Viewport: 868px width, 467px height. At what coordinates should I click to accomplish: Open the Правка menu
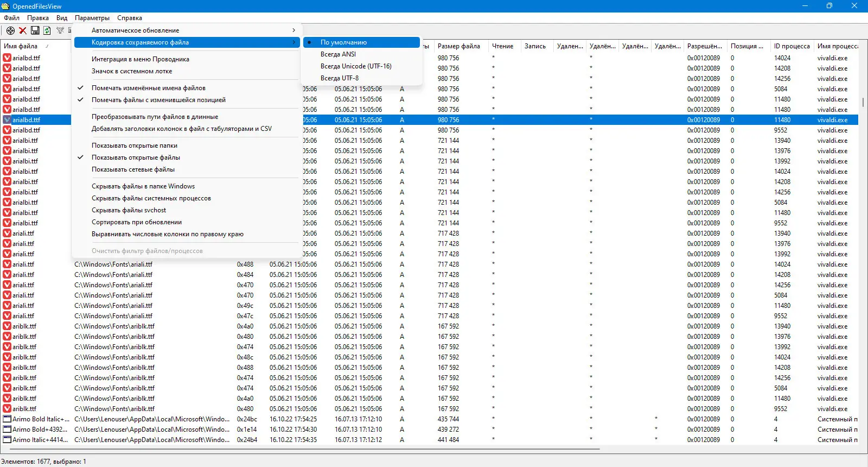(x=38, y=18)
